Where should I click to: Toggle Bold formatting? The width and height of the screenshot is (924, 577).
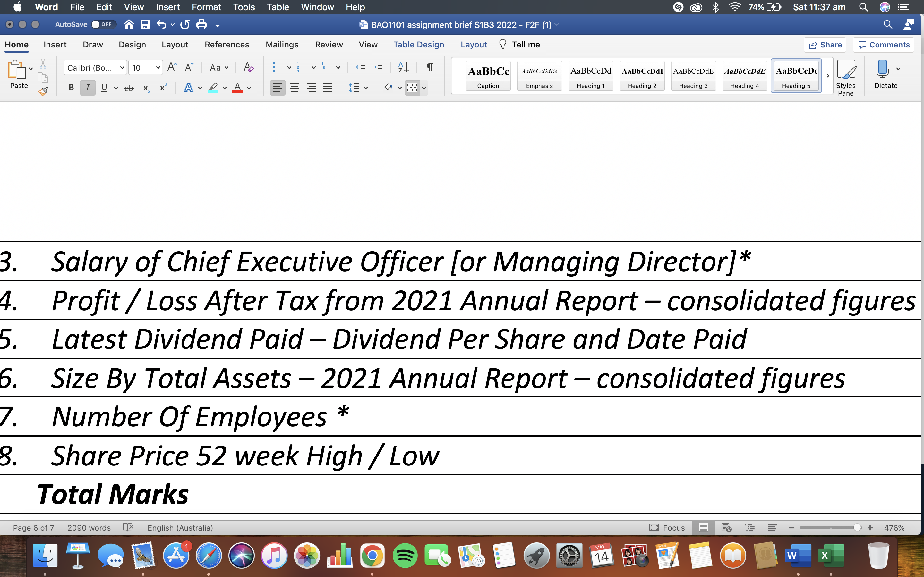pos(71,88)
